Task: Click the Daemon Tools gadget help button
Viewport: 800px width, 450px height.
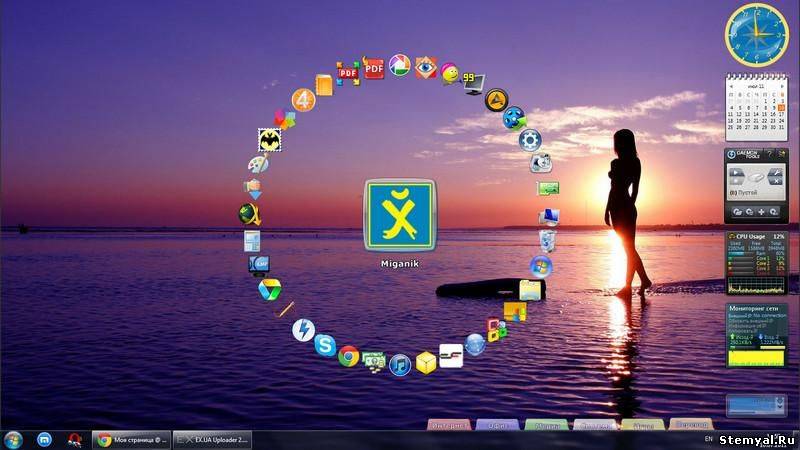Action: (x=769, y=154)
